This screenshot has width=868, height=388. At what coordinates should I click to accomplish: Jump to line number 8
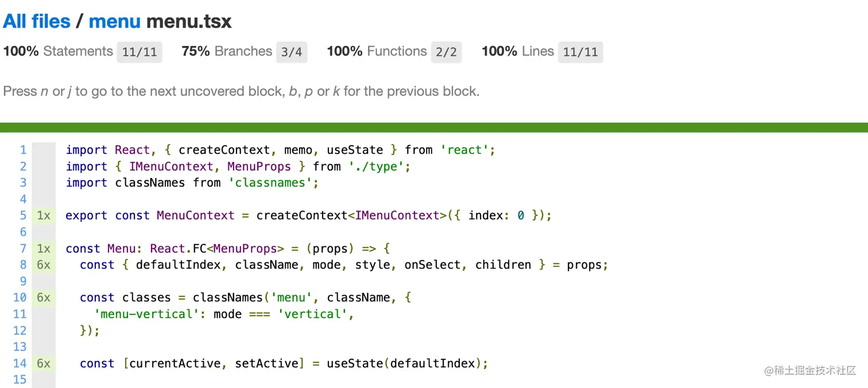(x=23, y=265)
